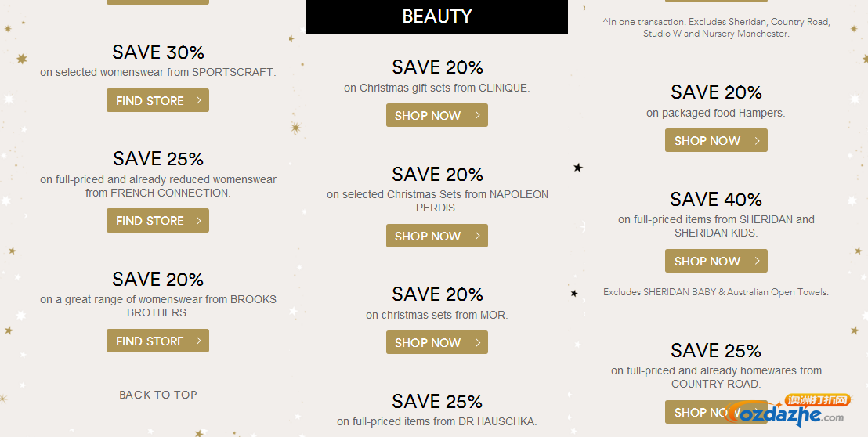Click SAVE 25% DR HAUSCHKA heading
The width and height of the screenshot is (868, 437).
[437, 401]
